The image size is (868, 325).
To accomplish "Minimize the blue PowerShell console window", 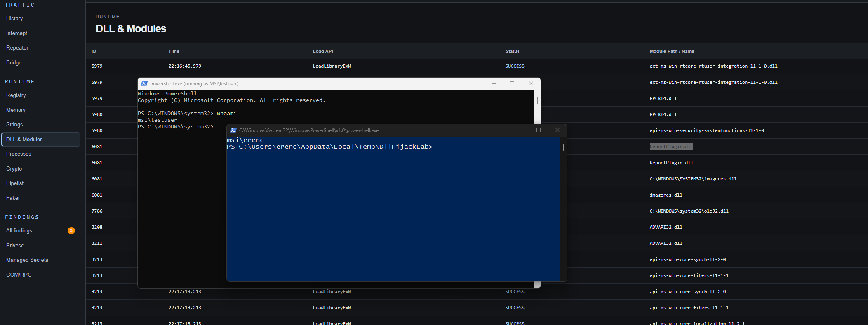I will (x=520, y=130).
